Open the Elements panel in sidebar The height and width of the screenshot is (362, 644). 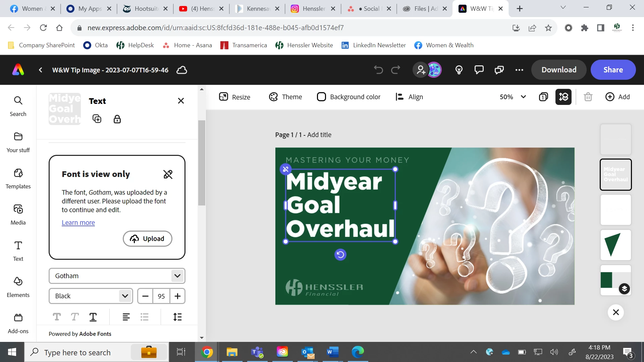pyautogui.click(x=18, y=287)
